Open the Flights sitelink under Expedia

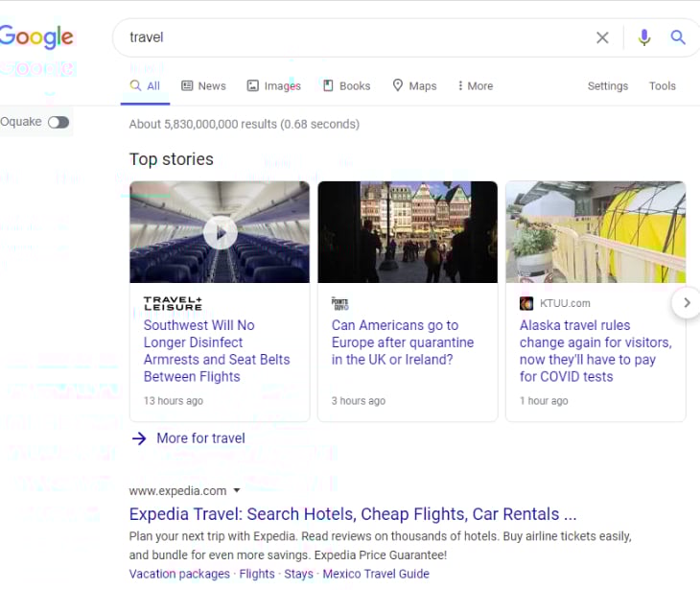(x=257, y=574)
